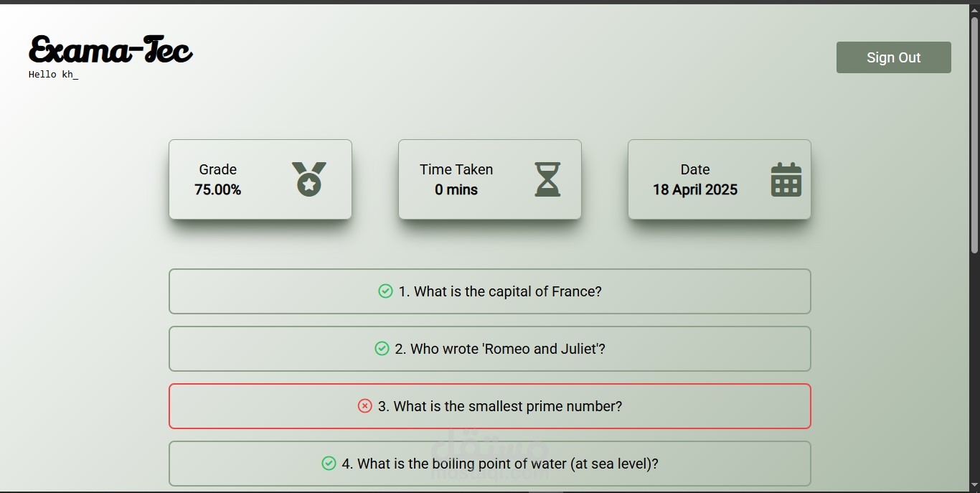
Task: Click green checkmark icon beside question 4
Action: [x=329, y=463]
